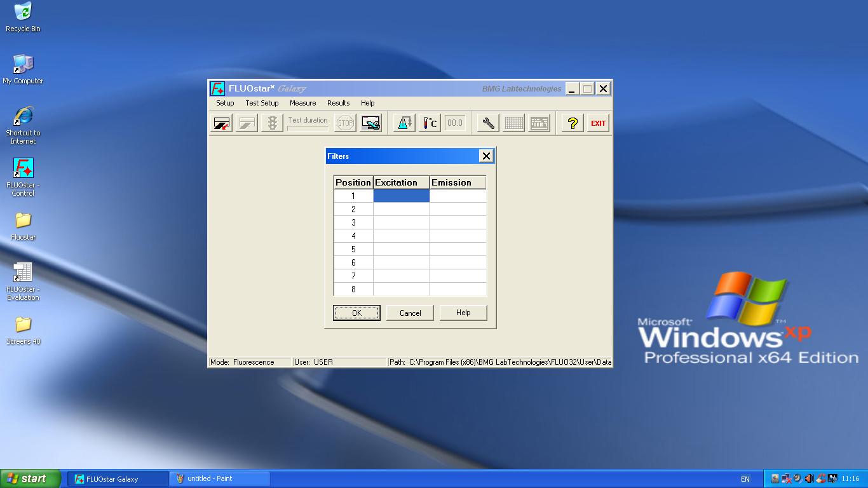Confirm Filters dialog with OK
The image size is (868, 488).
pos(356,313)
